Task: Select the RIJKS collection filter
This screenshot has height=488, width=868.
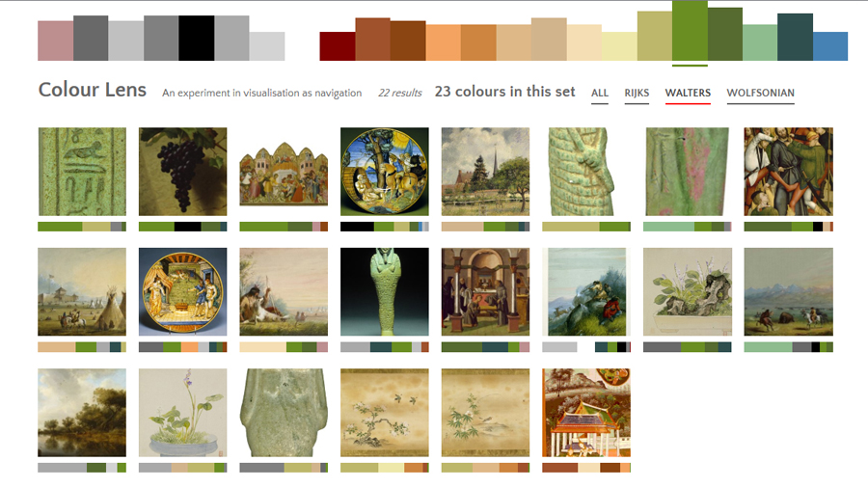Action: [x=637, y=93]
